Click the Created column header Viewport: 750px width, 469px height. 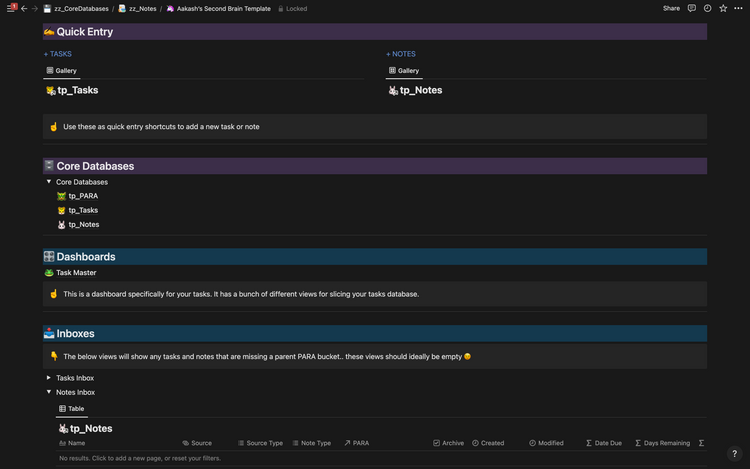point(488,443)
